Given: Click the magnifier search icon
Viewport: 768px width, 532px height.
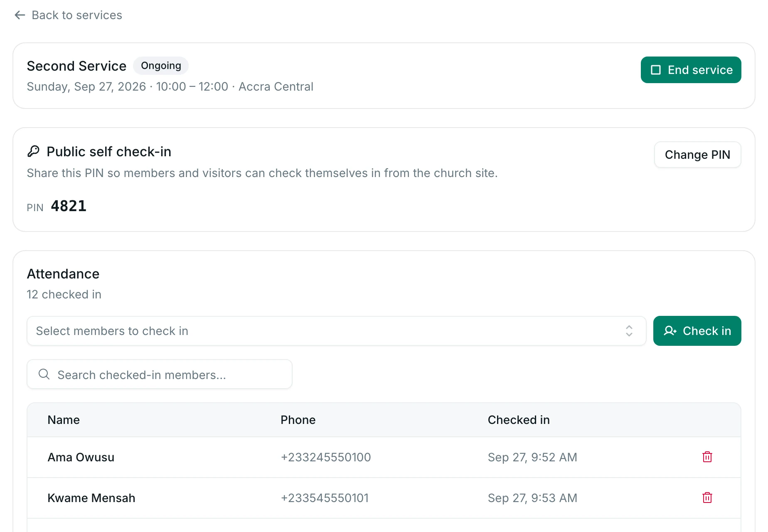Looking at the screenshot, I should [x=44, y=374].
